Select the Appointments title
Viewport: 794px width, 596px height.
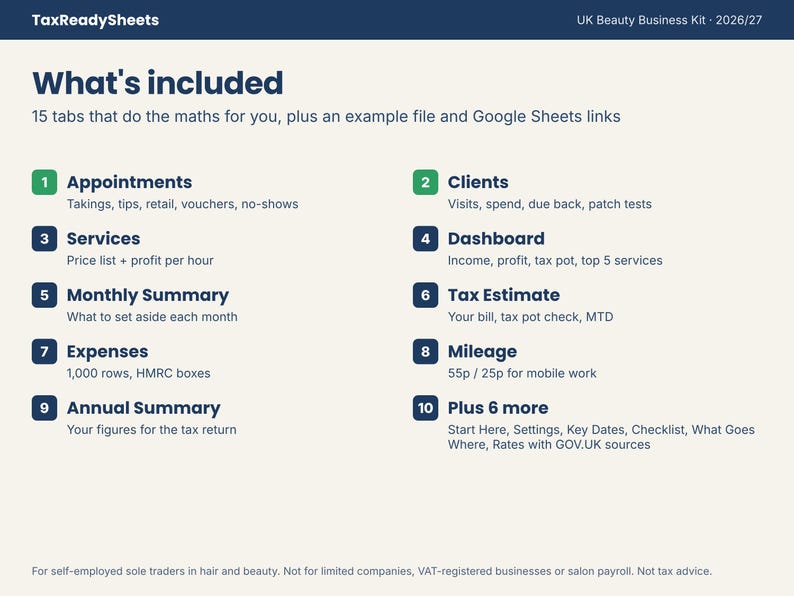(x=129, y=182)
